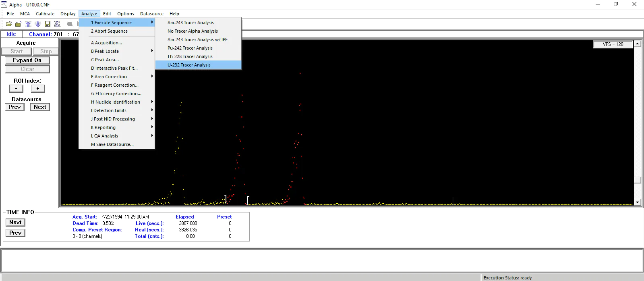This screenshot has height=281, width=644.
Task: Click the vertical scale scrollbar thumb
Action: (x=637, y=180)
